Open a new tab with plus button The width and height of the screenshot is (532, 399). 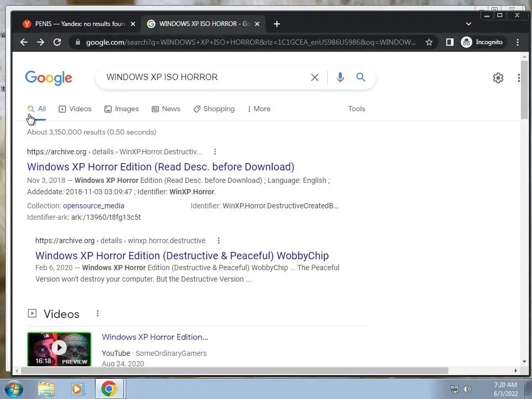277,24
